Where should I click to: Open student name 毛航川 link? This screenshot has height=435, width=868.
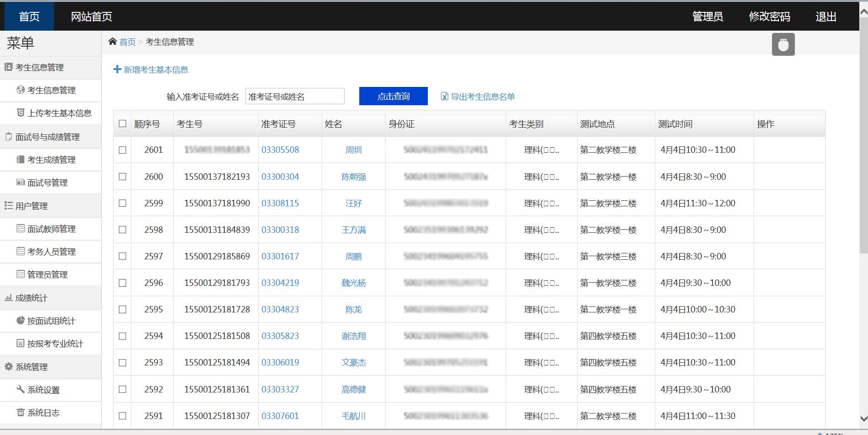[x=354, y=416]
